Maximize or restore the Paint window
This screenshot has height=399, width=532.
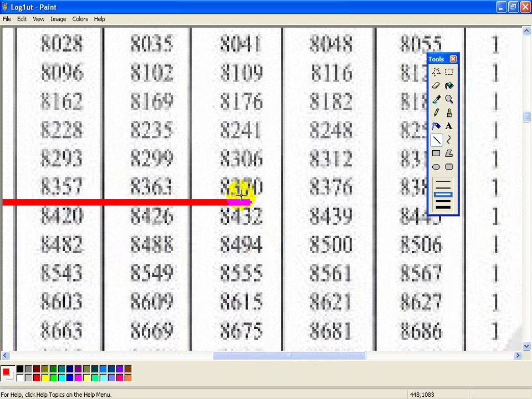[x=513, y=7]
